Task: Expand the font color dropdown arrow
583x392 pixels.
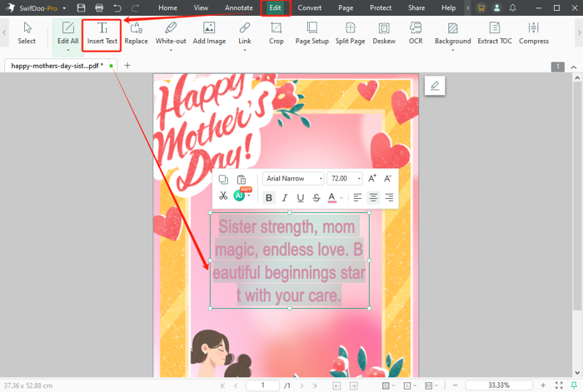Action: point(341,198)
